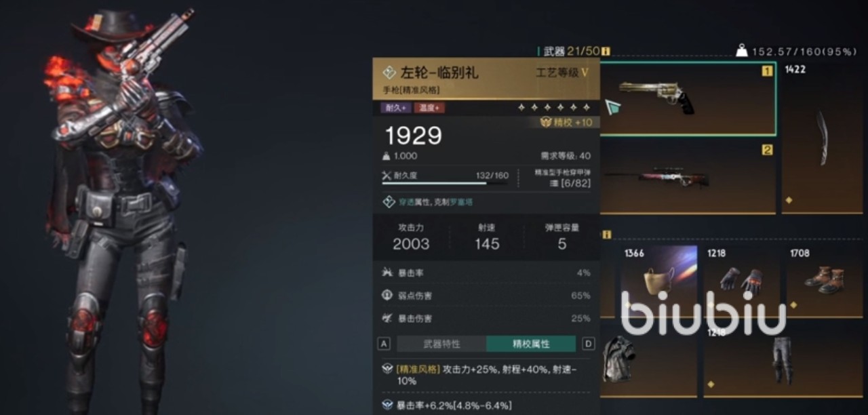Click the durability bar 132/160
Viewport: 868px width, 415px height.
(x=445, y=178)
